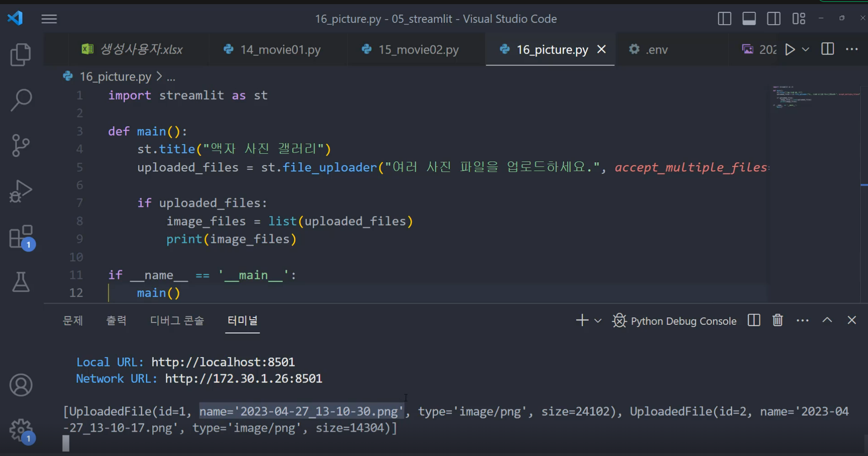Maximize the panel with chevron up
The image size is (868, 456).
pos(827,320)
